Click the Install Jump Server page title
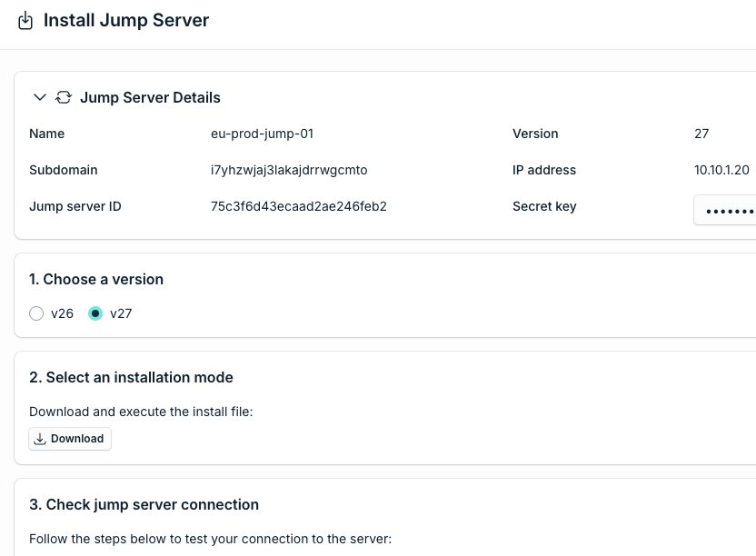 [x=126, y=20]
